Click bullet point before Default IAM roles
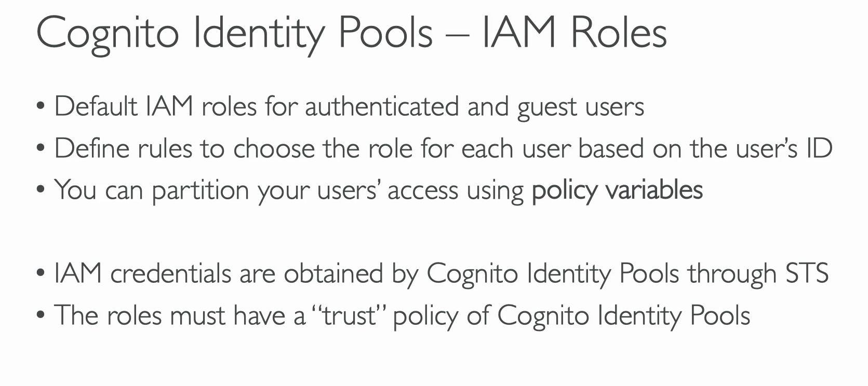Image resolution: width=868 pixels, height=386 pixels. (41, 108)
